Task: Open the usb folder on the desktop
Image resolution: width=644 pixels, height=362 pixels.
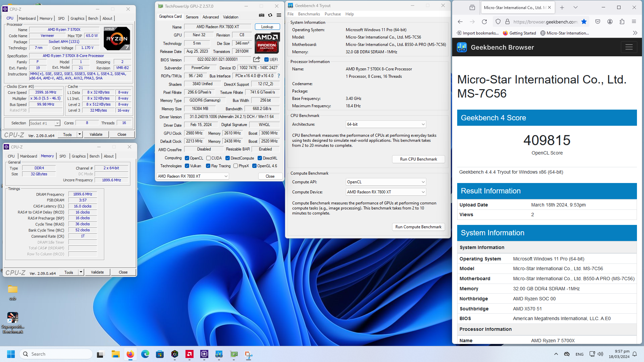Action: (13, 293)
